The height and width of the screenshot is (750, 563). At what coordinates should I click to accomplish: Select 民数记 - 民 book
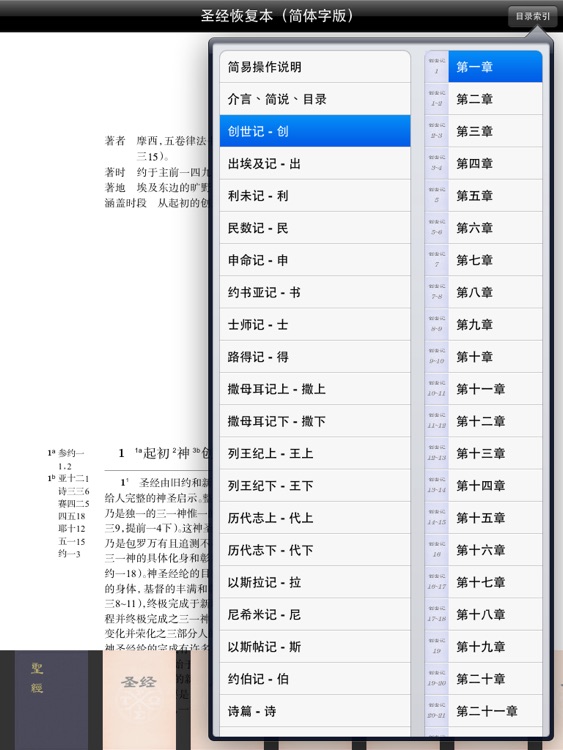315,228
